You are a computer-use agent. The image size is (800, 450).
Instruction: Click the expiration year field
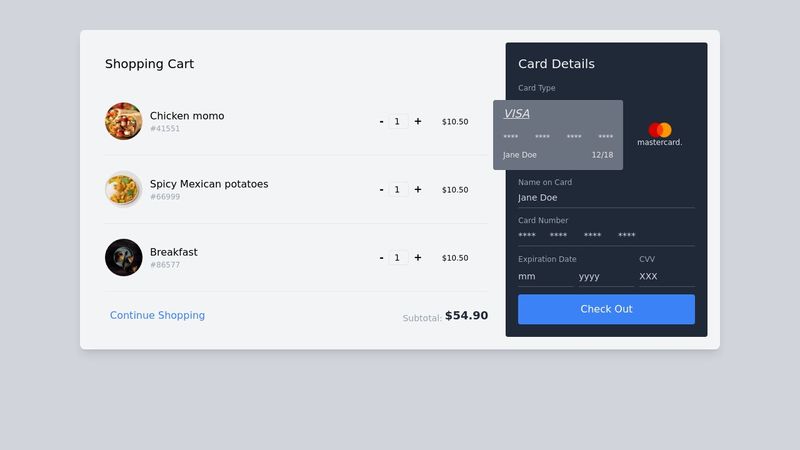[x=605, y=276]
